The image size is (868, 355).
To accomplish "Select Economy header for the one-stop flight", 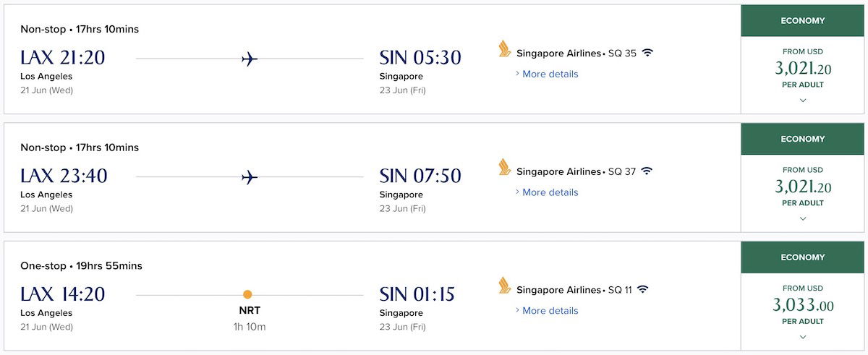I will pyautogui.click(x=803, y=257).
